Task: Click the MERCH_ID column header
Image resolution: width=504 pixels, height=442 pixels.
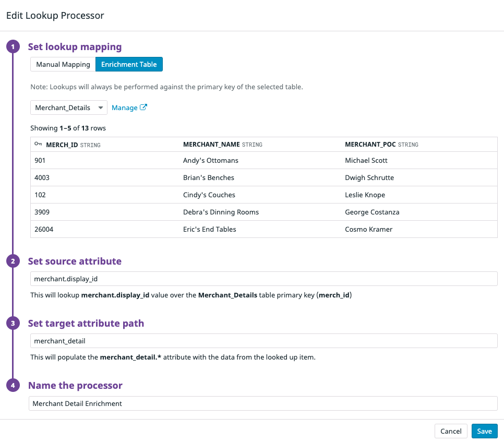Action: [63, 145]
